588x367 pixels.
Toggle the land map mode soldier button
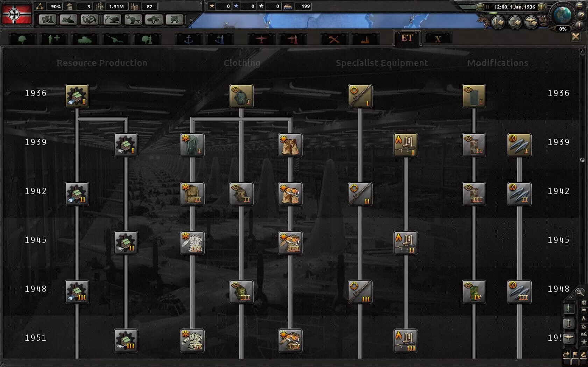pyautogui.click(x=569, y=308)
